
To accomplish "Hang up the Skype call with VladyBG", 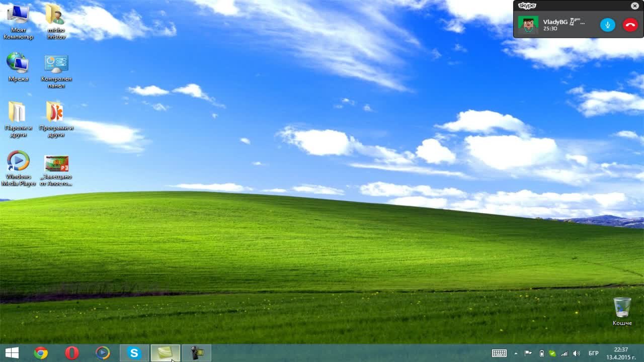I will [630, 25].
